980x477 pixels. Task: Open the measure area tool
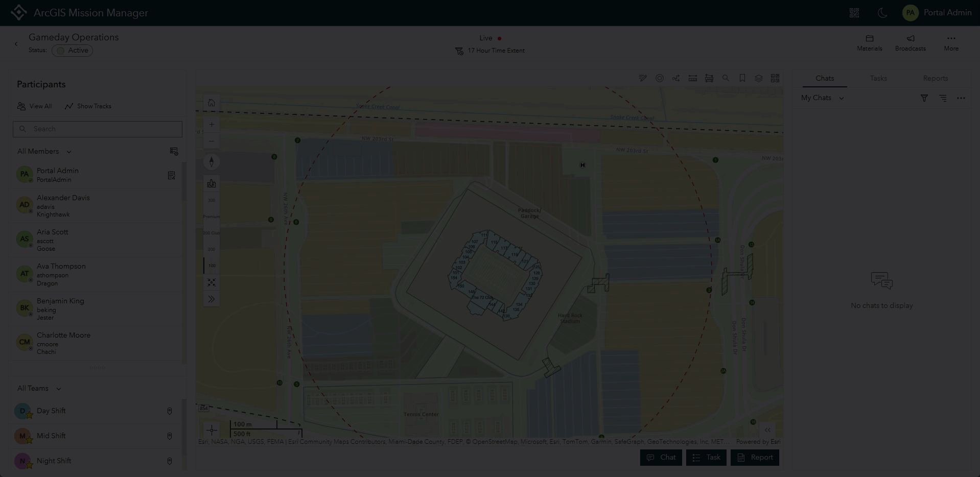(709, 78)
